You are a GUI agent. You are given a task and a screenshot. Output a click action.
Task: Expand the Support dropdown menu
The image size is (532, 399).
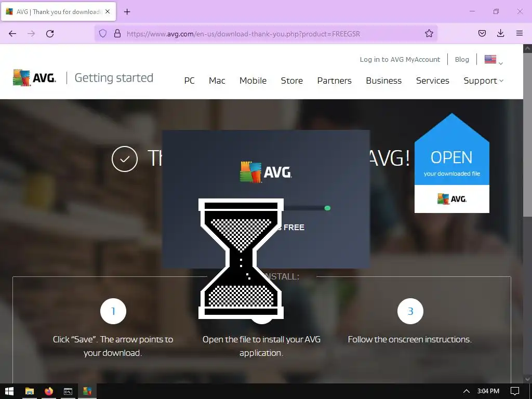(x=484, y=81)
